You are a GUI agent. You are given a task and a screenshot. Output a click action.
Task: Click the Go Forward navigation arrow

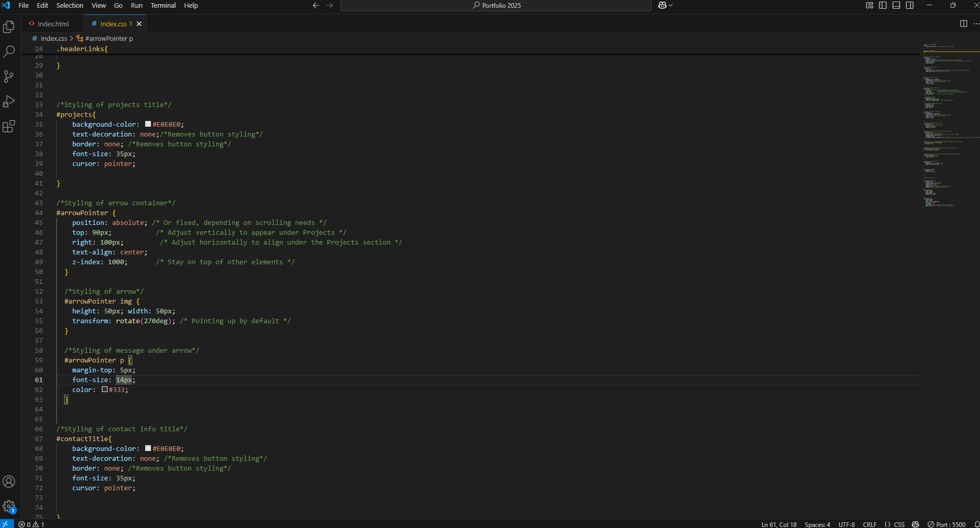point(330,5)
